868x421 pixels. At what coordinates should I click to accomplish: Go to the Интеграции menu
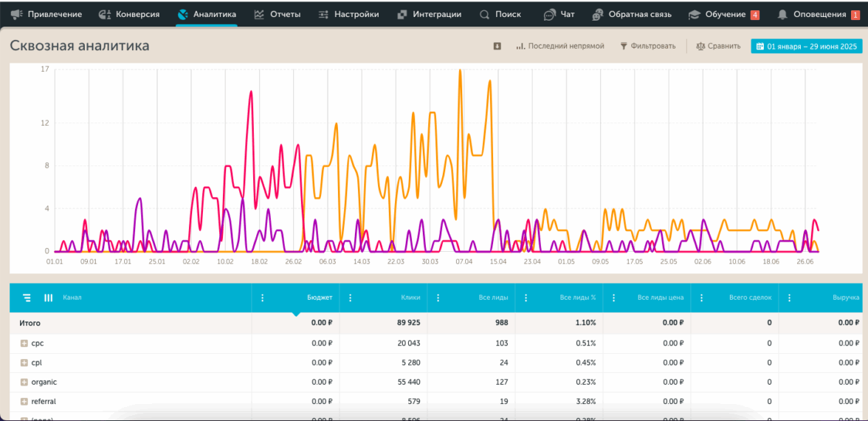(429, 14)
